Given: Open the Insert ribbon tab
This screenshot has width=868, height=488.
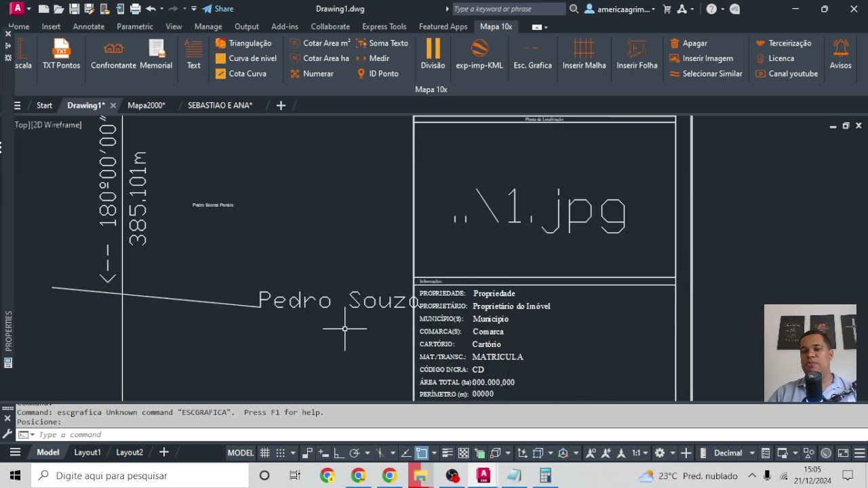Looking at the screenshot, I should [x=51, y=26].
